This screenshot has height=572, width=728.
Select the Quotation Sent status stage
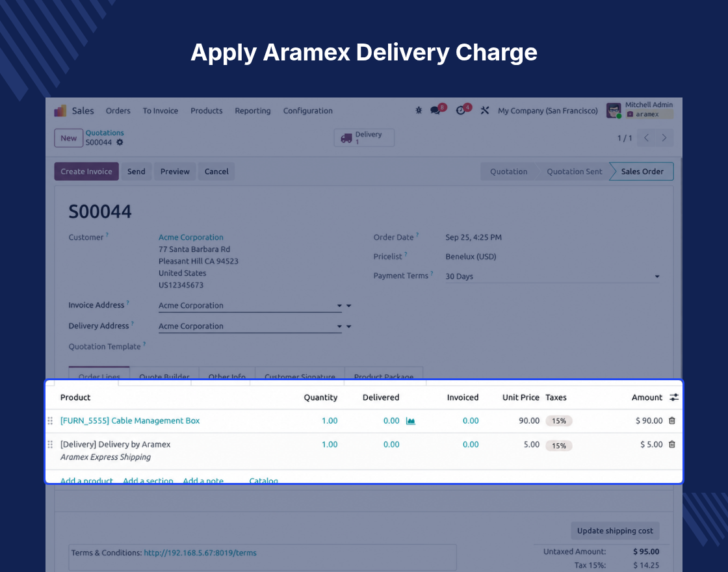tap(575, 172)
